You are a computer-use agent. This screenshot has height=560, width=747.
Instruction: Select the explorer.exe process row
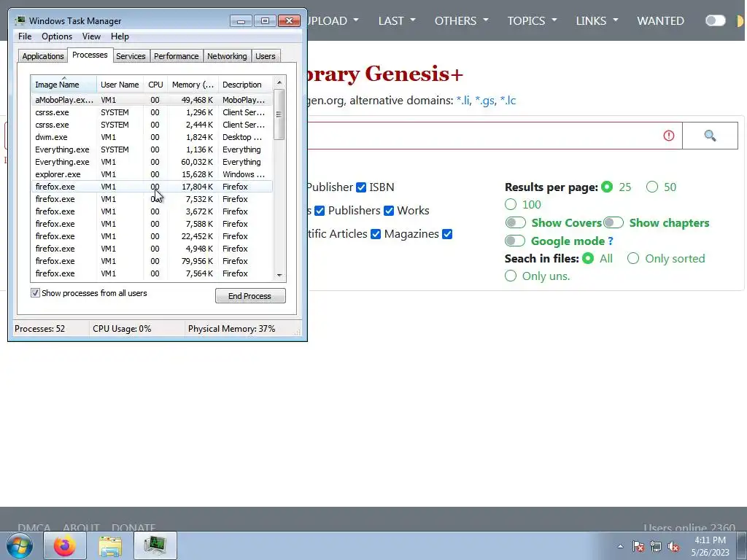coord(152,174)
